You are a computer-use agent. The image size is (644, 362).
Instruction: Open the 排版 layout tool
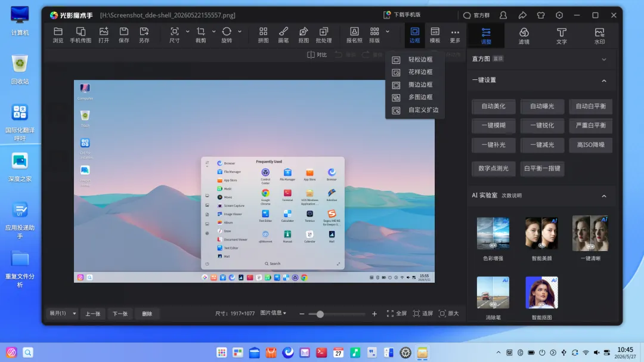pyautogui.click(x=374, y=35)
